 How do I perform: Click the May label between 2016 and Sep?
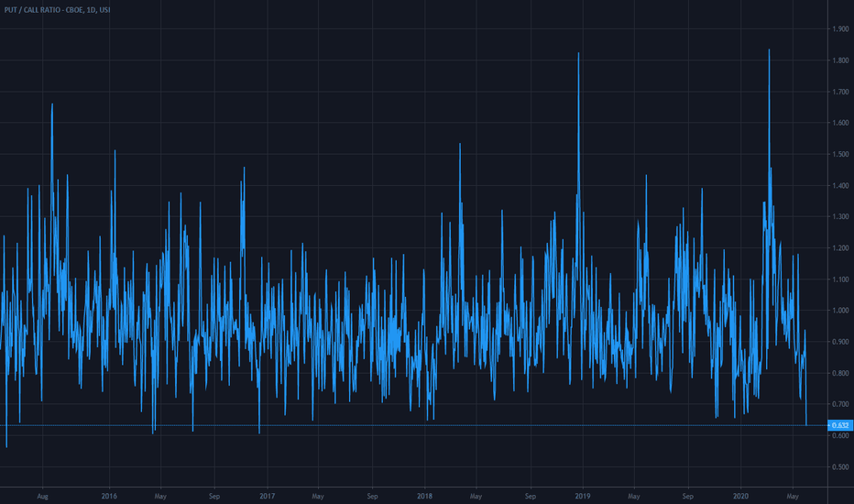(x=160, y=497)
